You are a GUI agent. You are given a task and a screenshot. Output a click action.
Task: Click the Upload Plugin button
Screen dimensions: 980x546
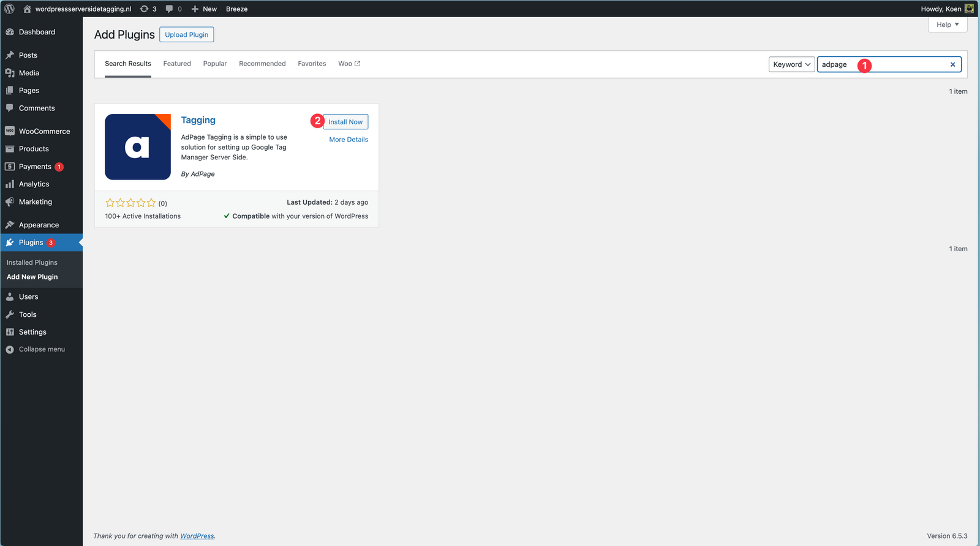(186, 35)
